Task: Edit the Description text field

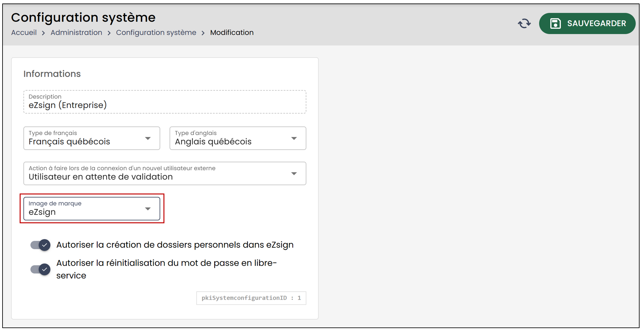Action: [x=165, y=102]
